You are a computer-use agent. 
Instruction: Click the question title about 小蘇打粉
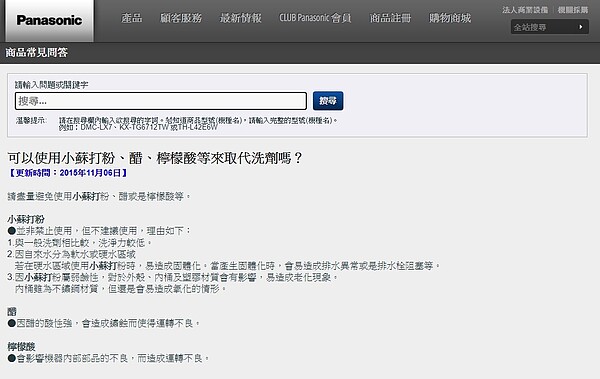(155, 158)
